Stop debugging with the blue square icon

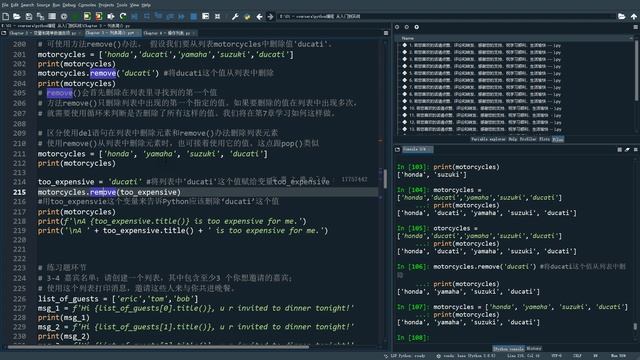[194, 16]
